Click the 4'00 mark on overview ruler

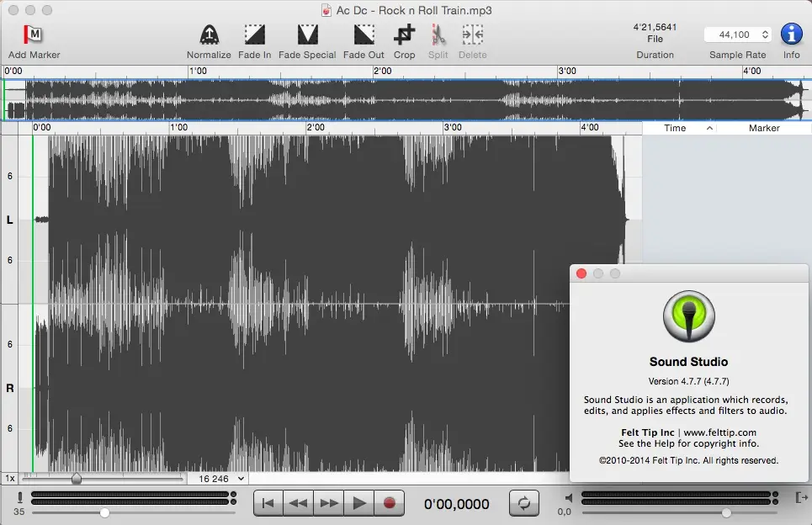751,71
